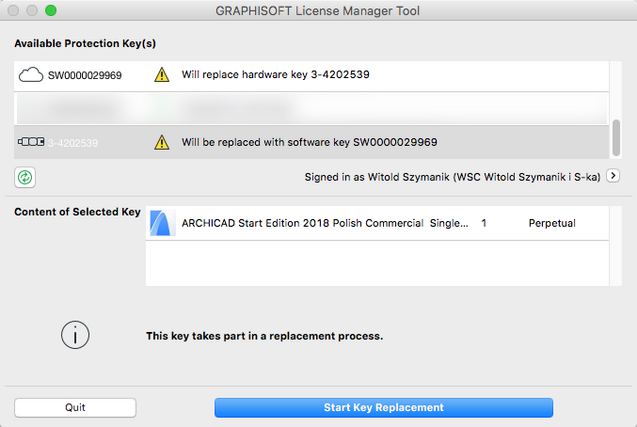Expand the signed-in account arrow
The image size is (637, 427).
coord(614,176)
